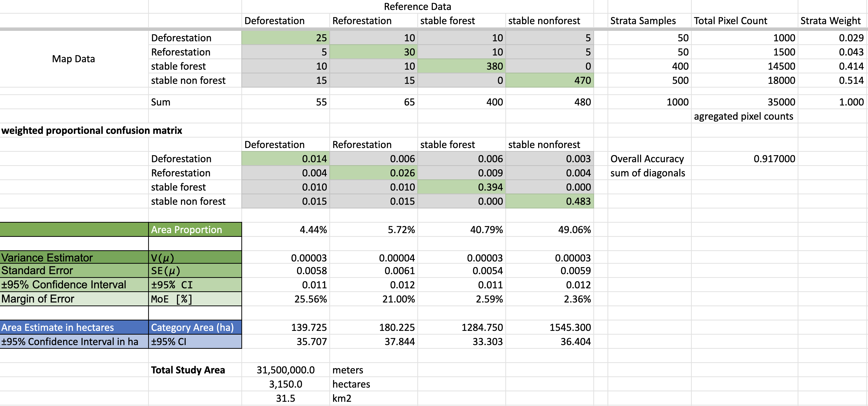Click the stable nonforest diagonal cell 470
Image resolution: width=868 pixels, height=406 pixels.
click(549, 80)
